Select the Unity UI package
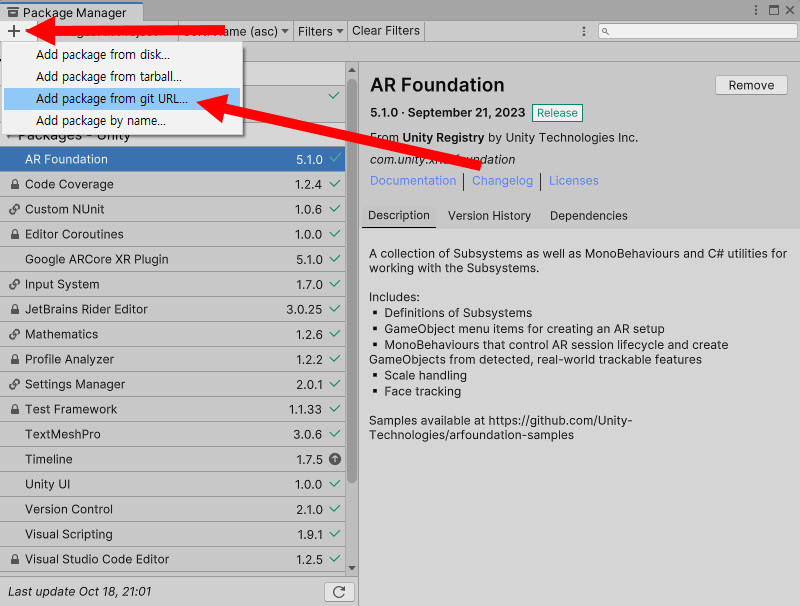800x606 pixels. 172,484
